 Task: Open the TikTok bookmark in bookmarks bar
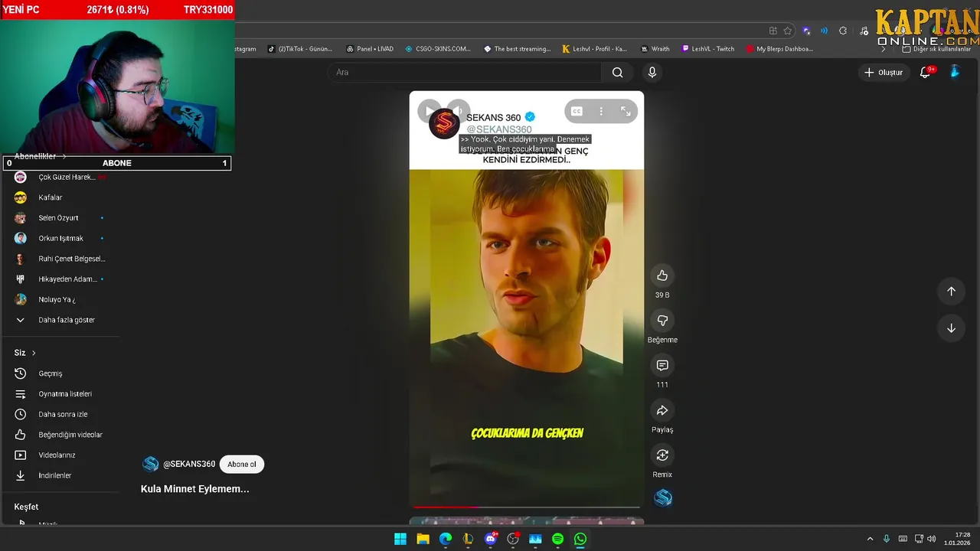[300, 49]
